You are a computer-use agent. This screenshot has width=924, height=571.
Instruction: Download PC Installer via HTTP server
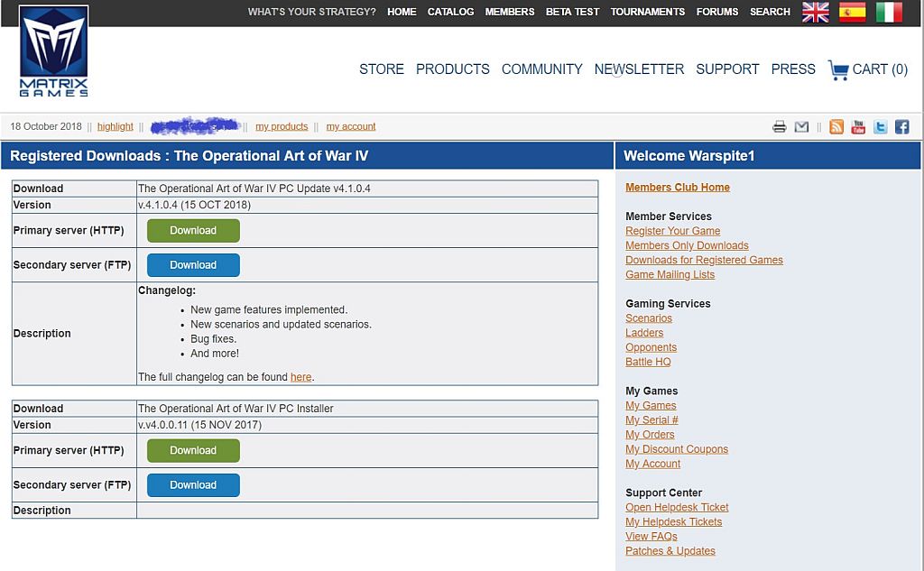(193, 450)
